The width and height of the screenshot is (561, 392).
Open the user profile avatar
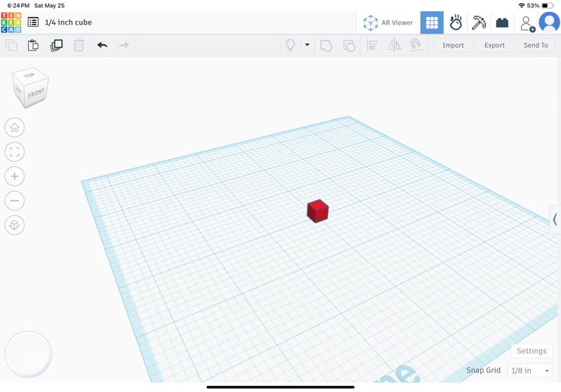click(549, 22)
